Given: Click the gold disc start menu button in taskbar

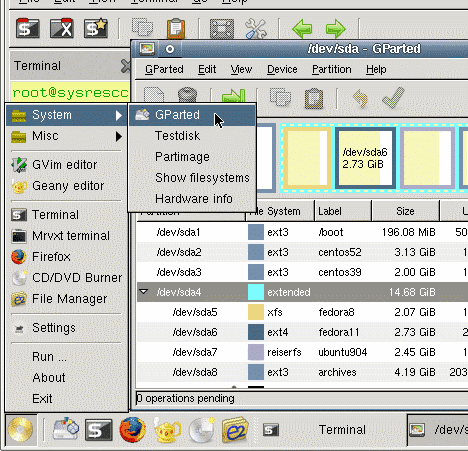Looking at the screenshot, I should (21, 430).
